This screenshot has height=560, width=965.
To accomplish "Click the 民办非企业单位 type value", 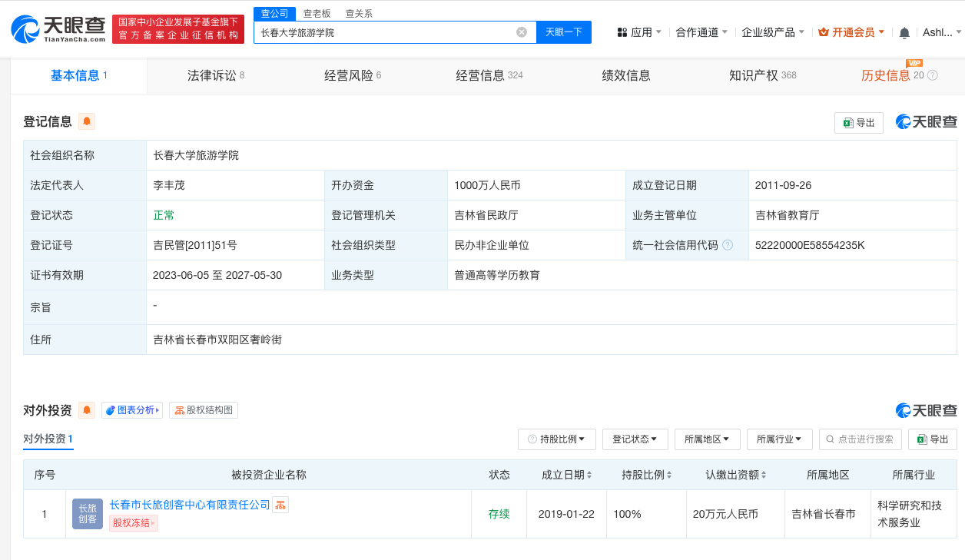I will tap(492, 245).
